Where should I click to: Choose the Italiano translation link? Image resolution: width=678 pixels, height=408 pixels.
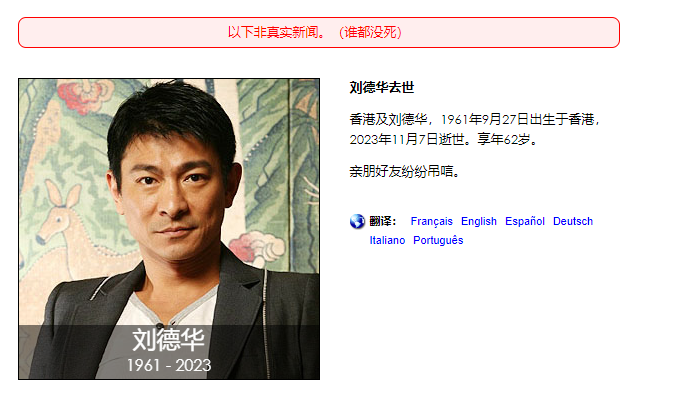pyautogui.click(x=387, y=240)
